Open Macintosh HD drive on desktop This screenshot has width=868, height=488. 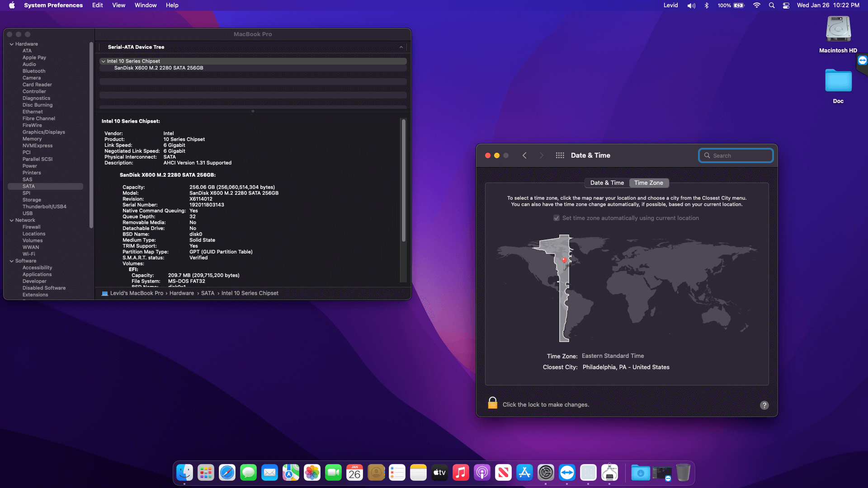(838, 30)
